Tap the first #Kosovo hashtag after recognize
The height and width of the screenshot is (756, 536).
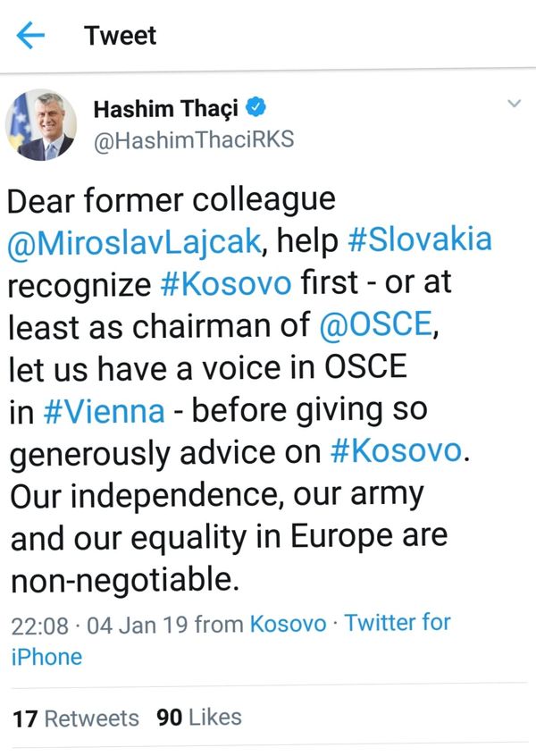pyautogui.click(x=226, y=283)
